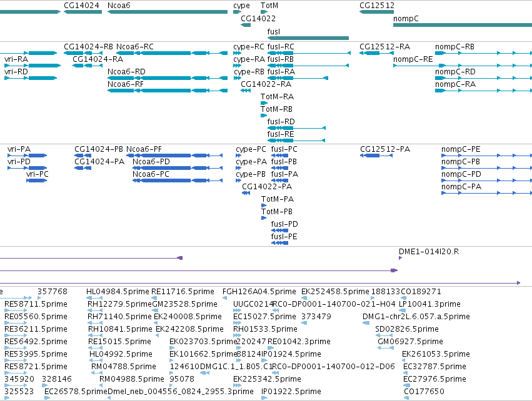Click transcript nompC-RD

(x=483, y=78)
